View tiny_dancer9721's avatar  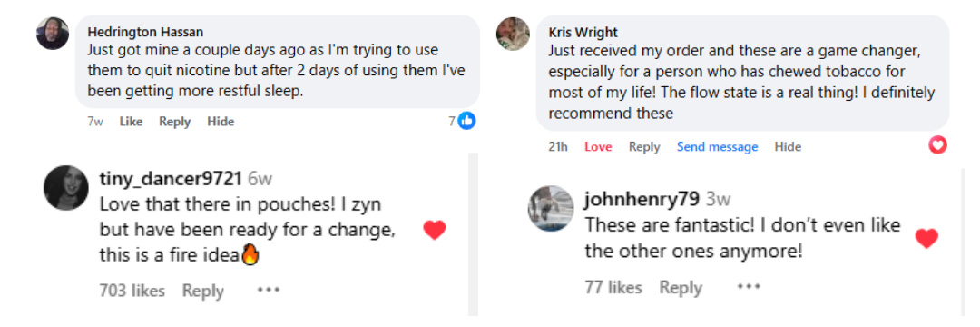point(66,188)
